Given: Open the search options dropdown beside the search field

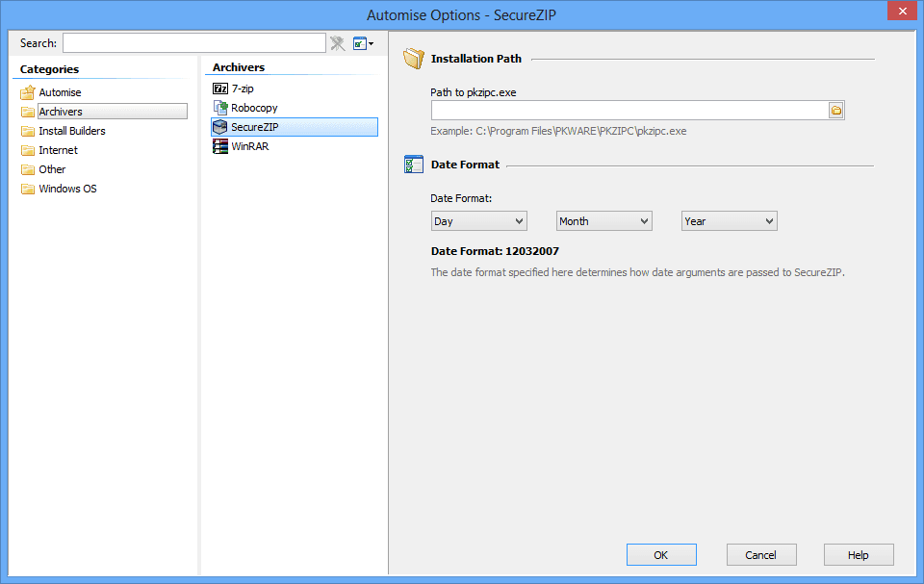Looking at the screenshot, I should point(363,43).
